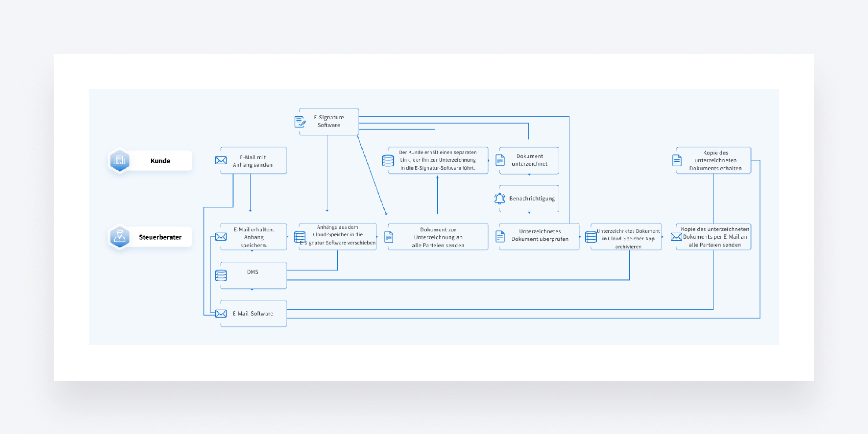Click Dokument zur Unterzeichnung an alle Parteien box
The height and width of the screenshot is (441, 868).
(438, 237)
